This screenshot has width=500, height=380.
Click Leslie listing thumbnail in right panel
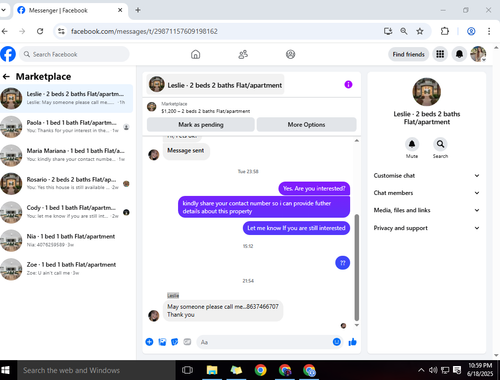tap(427, 92)
